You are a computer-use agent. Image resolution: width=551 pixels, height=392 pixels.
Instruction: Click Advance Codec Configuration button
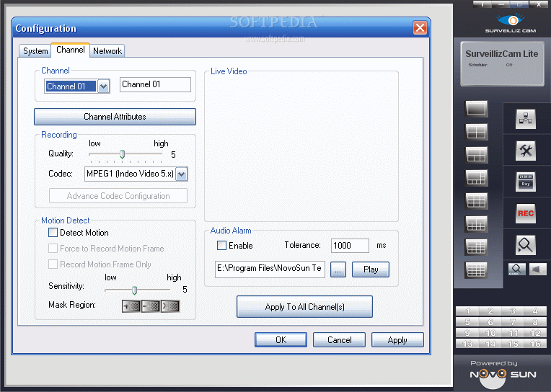pyautogui.click(x=118, y=196)
